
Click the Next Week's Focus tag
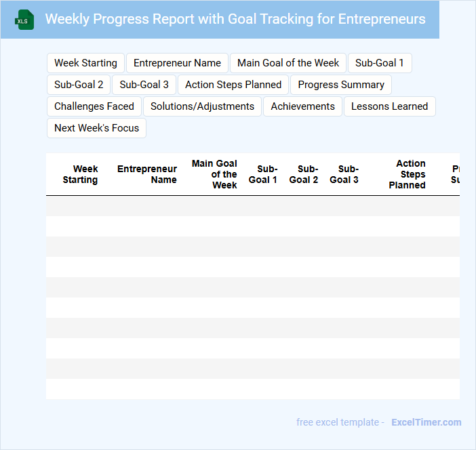(96, 128)
